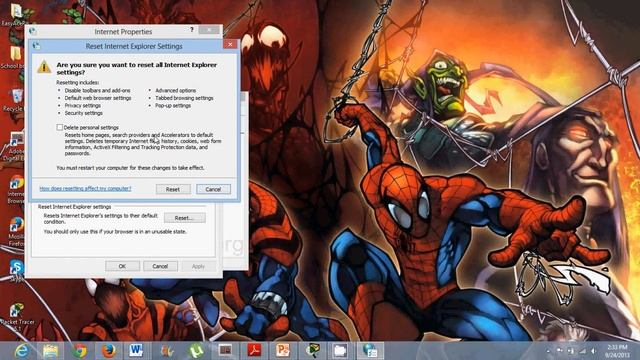Click the 'Default web browser settings' text
This screenshot has height=360, width=640.
98,98
